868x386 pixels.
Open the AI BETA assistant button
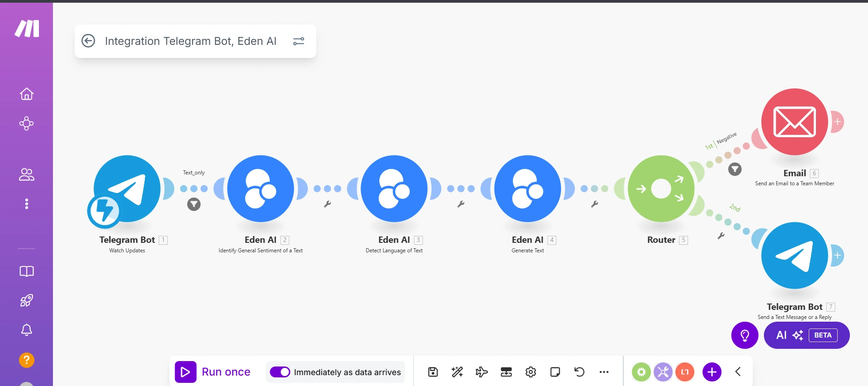[x=806, y=335]
